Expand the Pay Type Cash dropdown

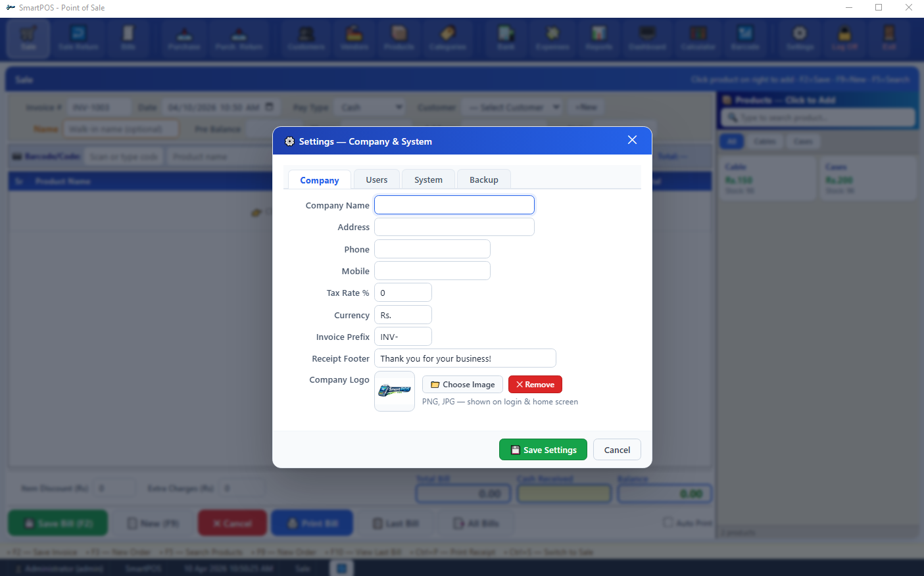pos(371,107)
